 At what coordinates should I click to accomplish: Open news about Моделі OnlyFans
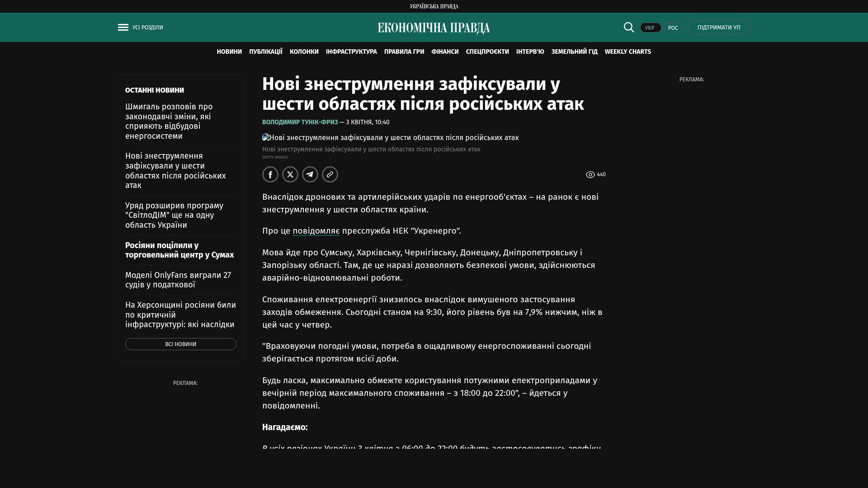pos(178,280)
